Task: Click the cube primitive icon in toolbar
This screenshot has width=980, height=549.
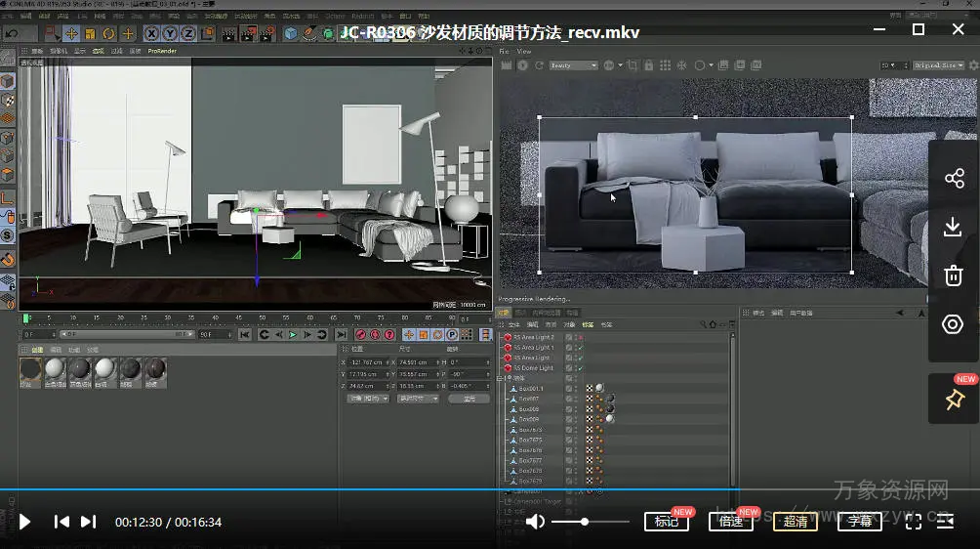Action: pyautogui.click(x=291, y=34)
